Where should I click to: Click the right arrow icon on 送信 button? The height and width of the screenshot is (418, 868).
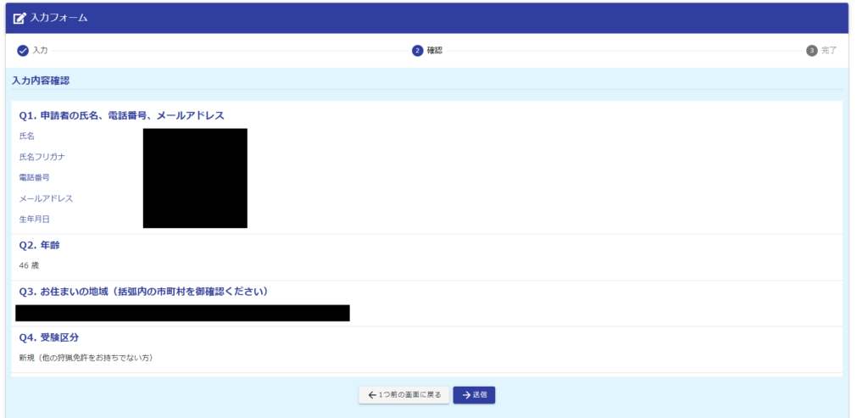point(465,395)
